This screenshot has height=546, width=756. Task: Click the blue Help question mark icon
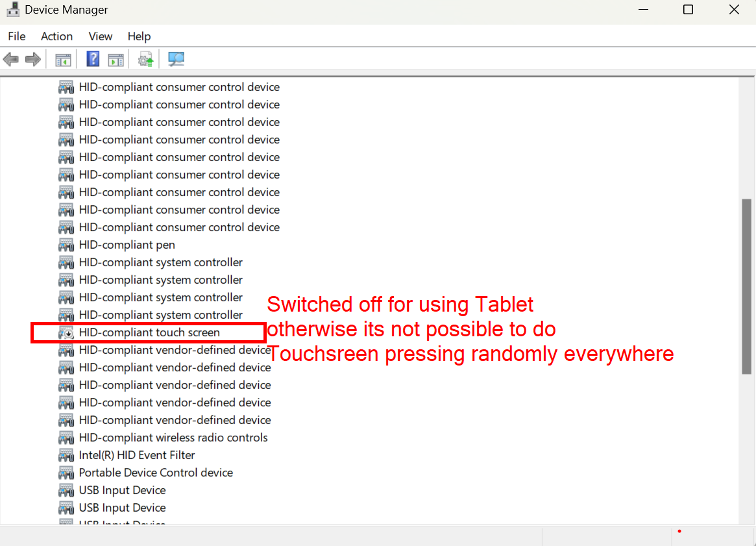pos(93,60)
